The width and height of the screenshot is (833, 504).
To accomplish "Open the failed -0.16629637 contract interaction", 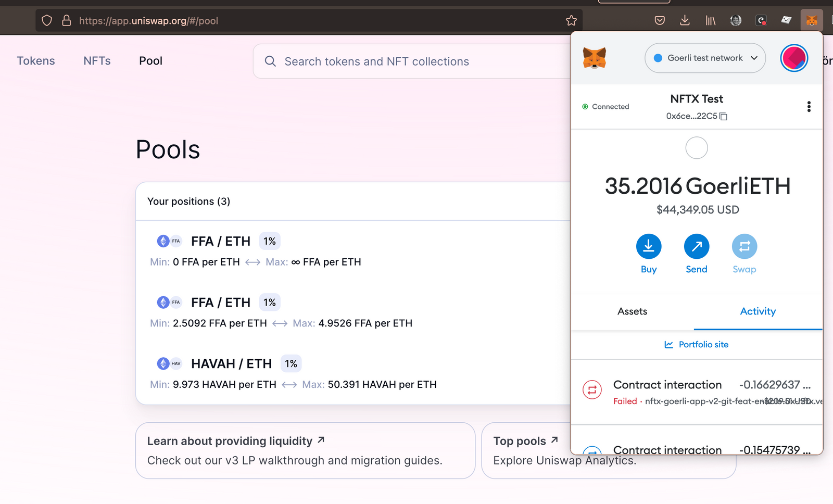I will coord(697,392).
